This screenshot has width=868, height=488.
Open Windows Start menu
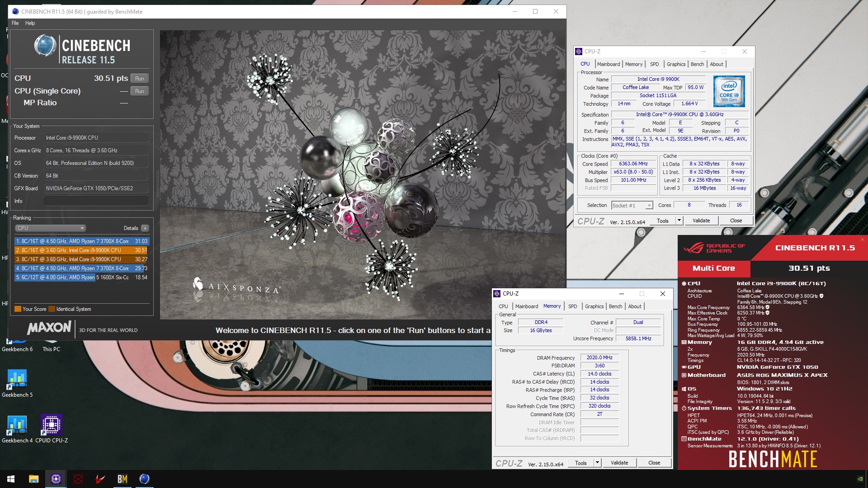tap(11, 479)
